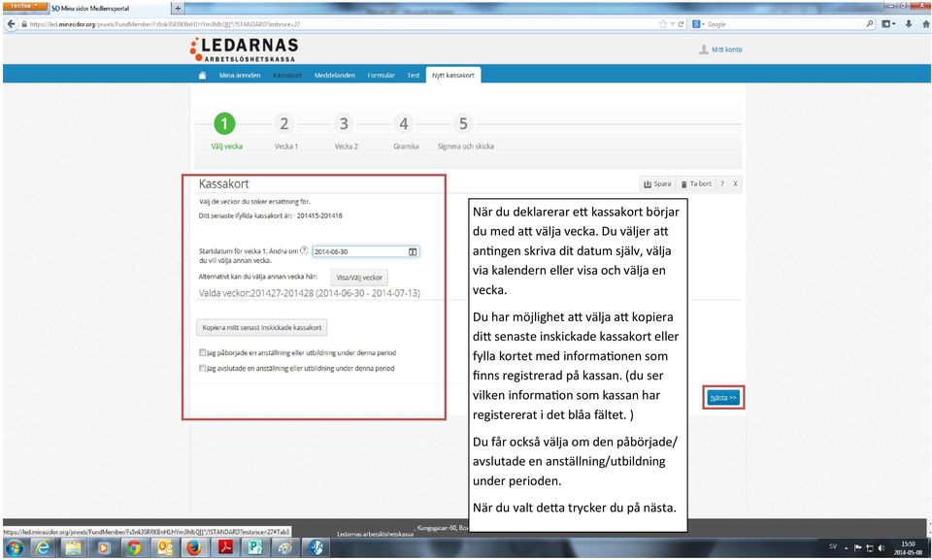932x560 pixels.
Task: Click 'Kopiera mitt senast inskickade kassakort' button
Action: pos(261,328)
